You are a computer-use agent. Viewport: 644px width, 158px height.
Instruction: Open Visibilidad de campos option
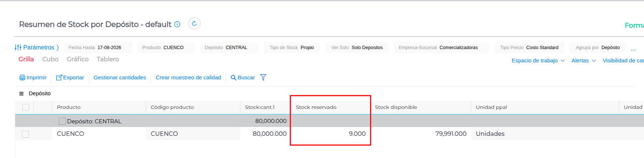623,61
